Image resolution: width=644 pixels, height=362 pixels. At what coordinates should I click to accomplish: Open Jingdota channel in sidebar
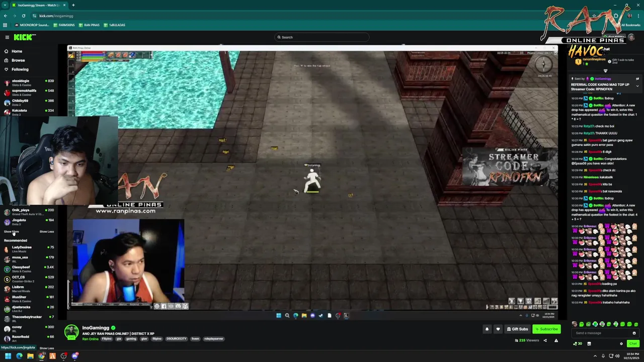click(29, 222)
